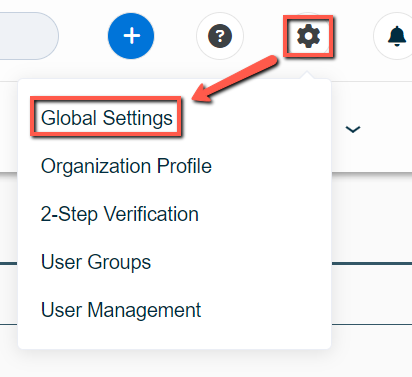Add a new item with the plus icon
The image size is (412, 377).
[x=131, y=36]
